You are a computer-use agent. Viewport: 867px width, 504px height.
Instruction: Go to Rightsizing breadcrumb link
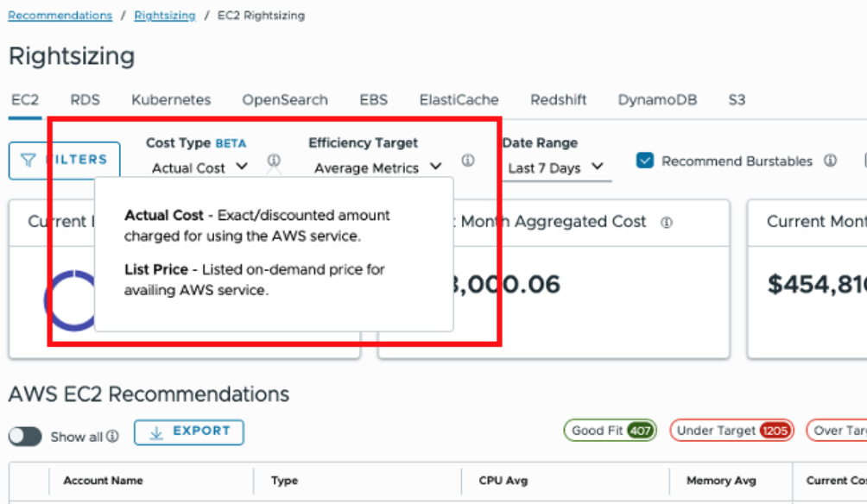165,16
